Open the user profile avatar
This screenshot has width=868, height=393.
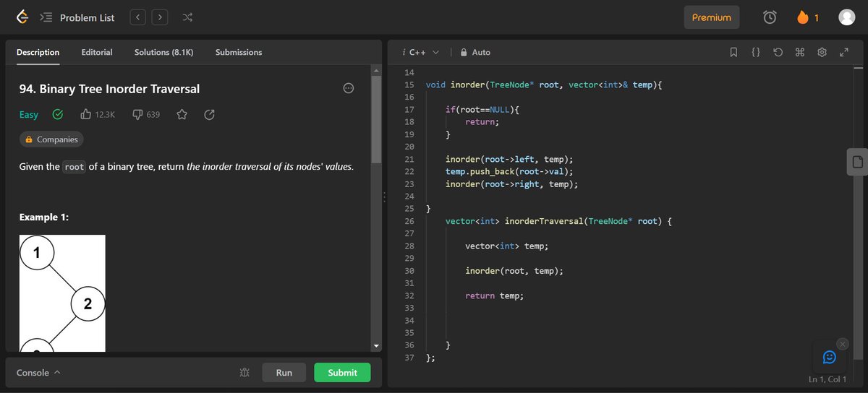846,17
